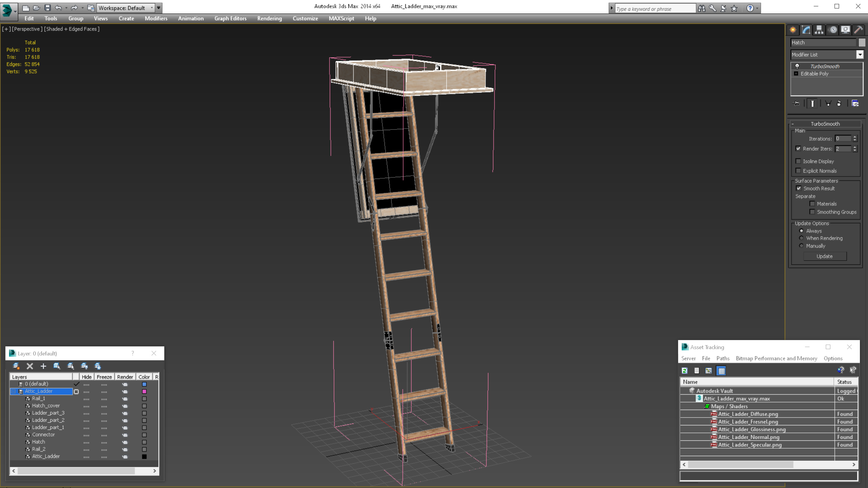
Task: Expand the Editable Poly stack entry
Action: [x=796, y=74]
